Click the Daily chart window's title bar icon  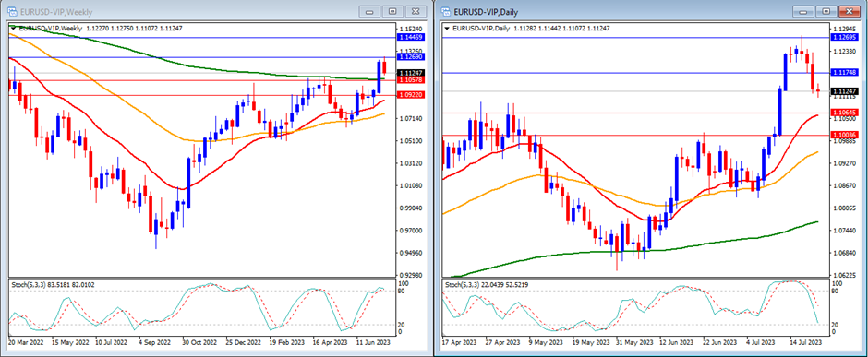446,11
